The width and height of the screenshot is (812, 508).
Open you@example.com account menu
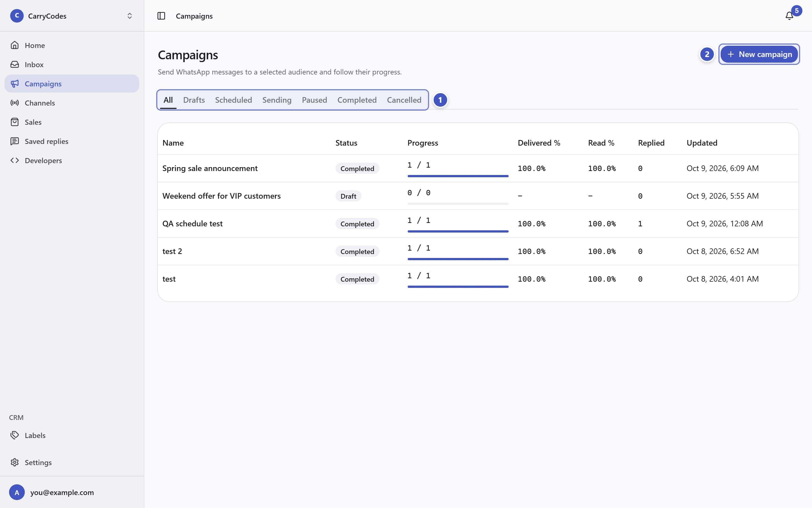(72, 492)
